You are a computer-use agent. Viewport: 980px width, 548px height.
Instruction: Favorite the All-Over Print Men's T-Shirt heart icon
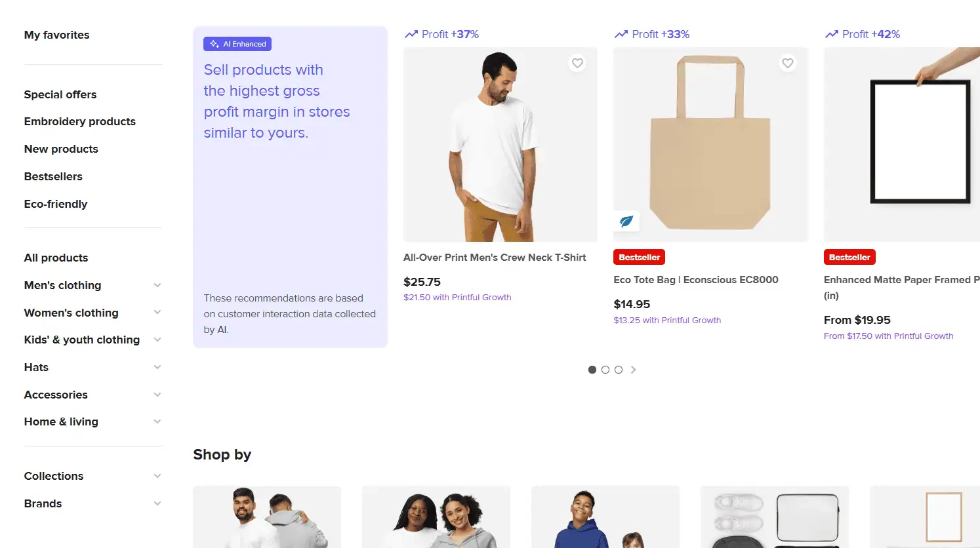click(x=577, y=64)
